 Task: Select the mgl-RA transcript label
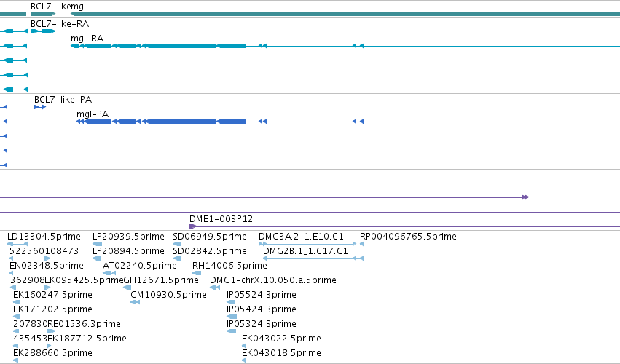click(x=87, y=39)
